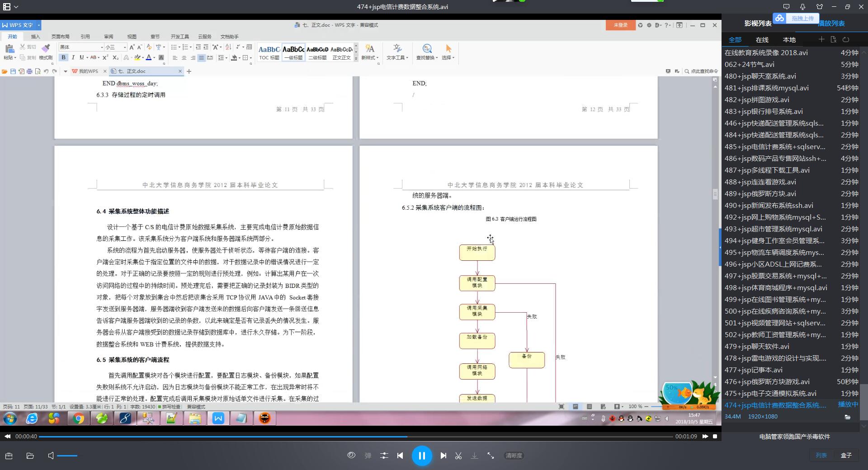Seek on the video progress bar
Screen dimensions: 868x470
tap(356, 437)
